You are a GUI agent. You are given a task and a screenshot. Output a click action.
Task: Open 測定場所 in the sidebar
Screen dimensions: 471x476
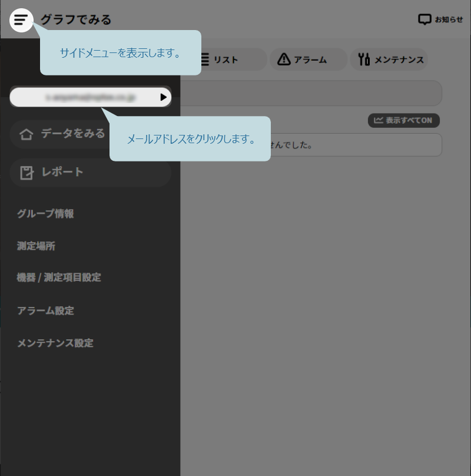click(x=36, y=246)
